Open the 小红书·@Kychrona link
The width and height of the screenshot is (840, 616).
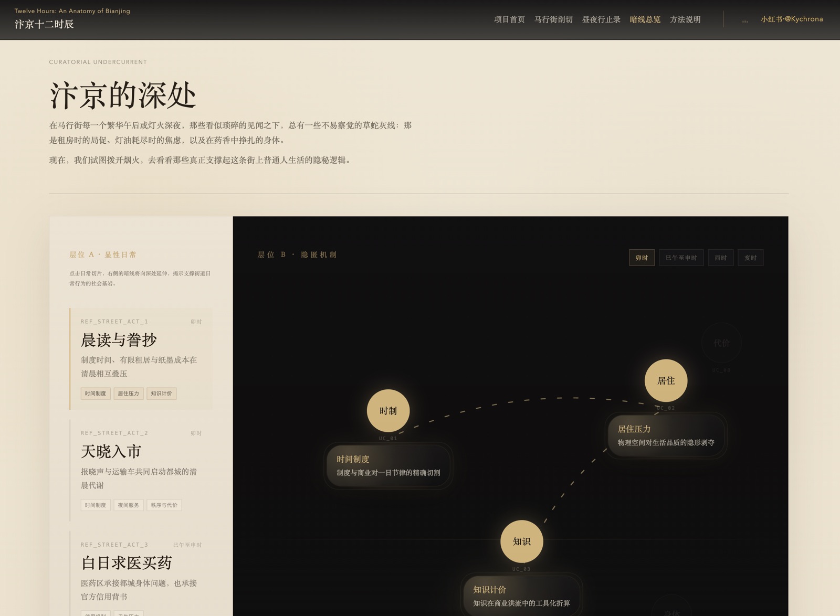click(792, 19)
